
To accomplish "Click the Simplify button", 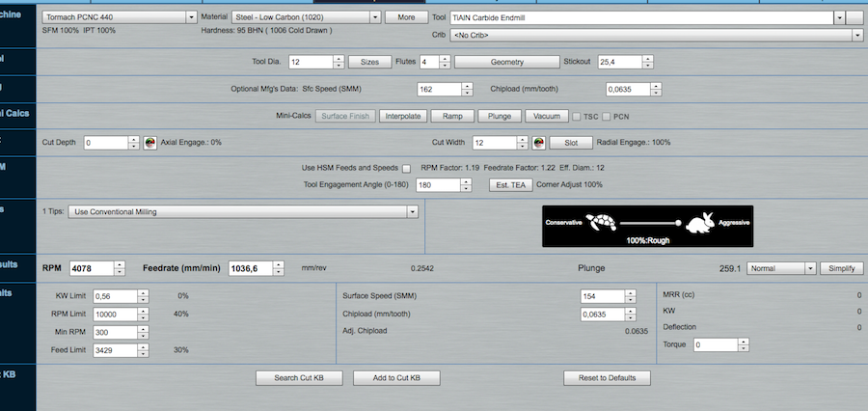I will point(841,268).
